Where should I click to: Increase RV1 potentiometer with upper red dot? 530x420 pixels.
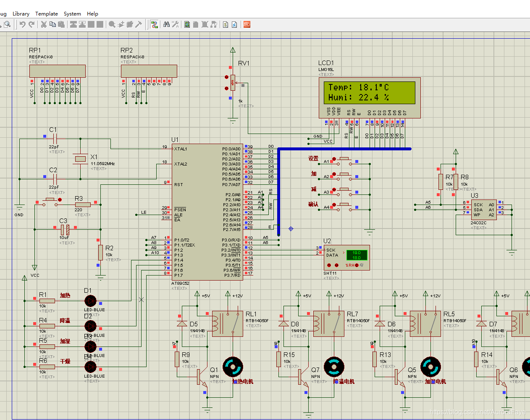226,77
